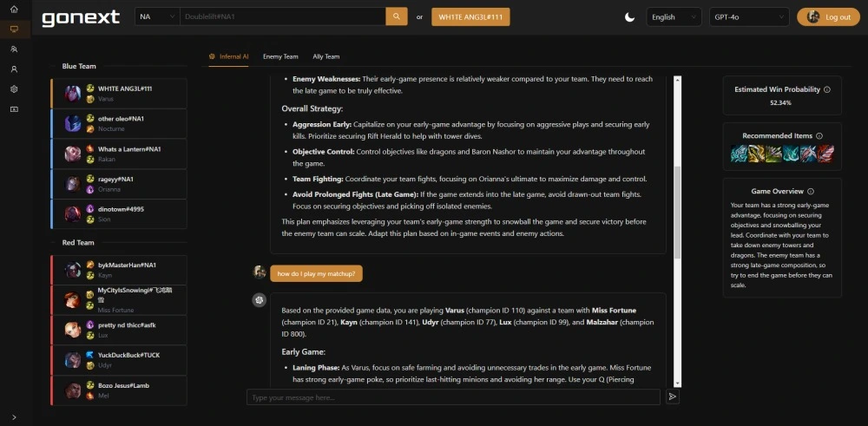
Task: Focus the Doublelift#NA1 summoner search field
Action: (x=282, y=16)
